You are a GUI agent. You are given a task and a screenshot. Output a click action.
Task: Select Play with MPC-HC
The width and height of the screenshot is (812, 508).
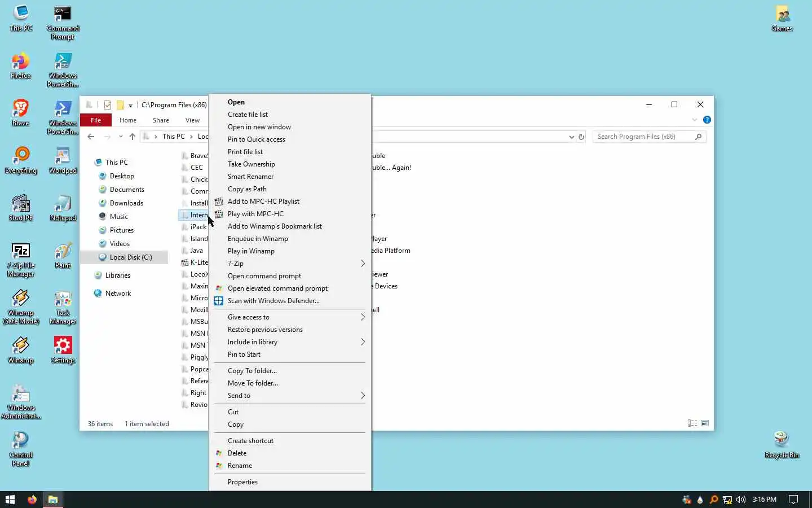pos(290,214)
